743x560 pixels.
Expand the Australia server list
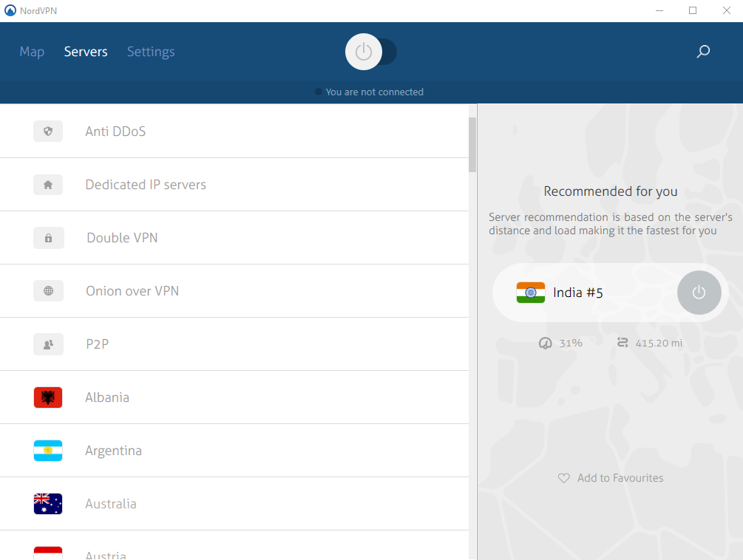pos(222,503)
